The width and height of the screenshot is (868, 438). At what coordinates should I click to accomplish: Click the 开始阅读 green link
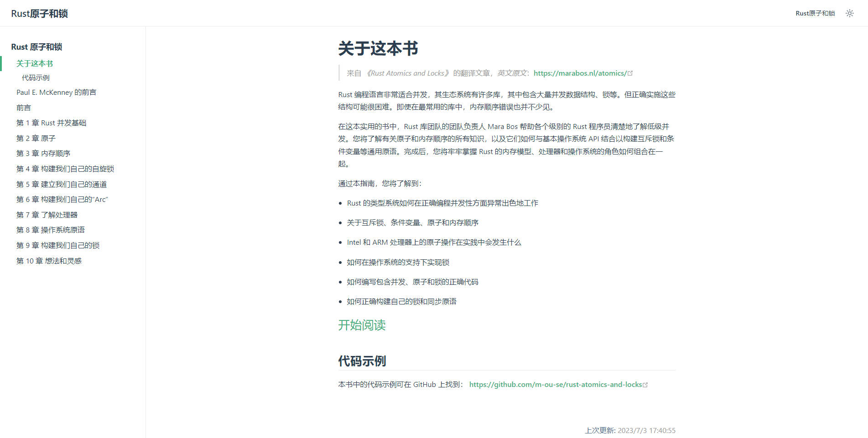point(362,325)
